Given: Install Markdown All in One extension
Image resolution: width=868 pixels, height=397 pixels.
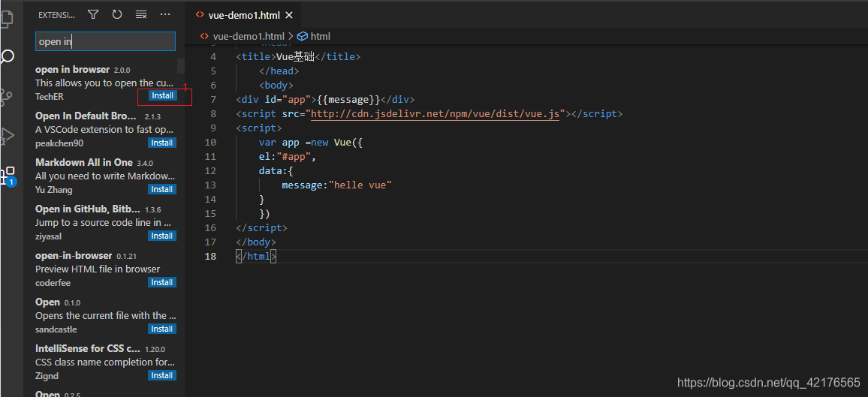Looking at the screenshot, I should tap(163, 189).
